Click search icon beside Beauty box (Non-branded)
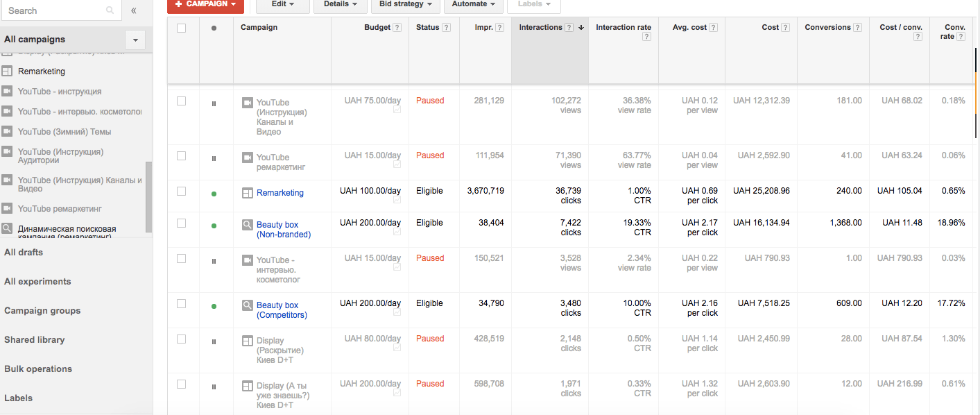 coord(247,225)
